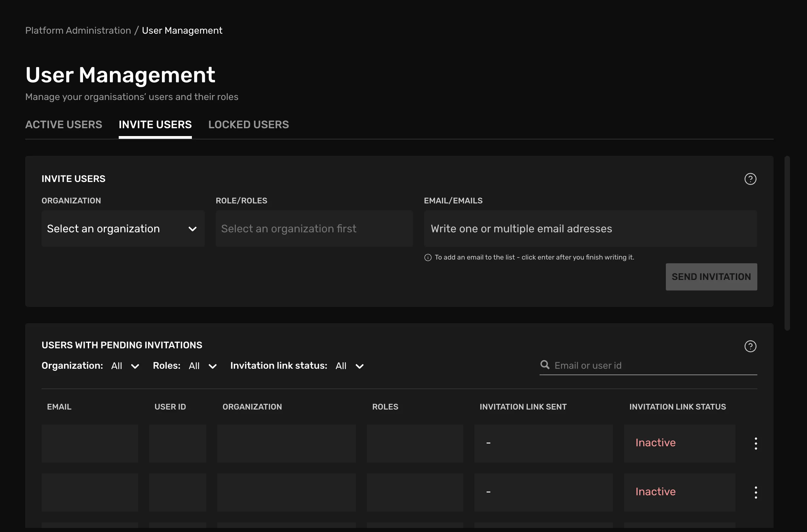The height and width of the screenshot is (532, 807).
Task: Open actions menu for first Inactive row
Action: coord(756,444)
